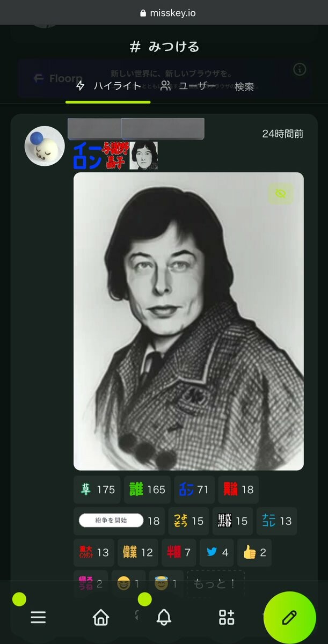Click the 紛争を開始 reaction button
This screenshot has height=644, width=328.
tap(119, 521)
